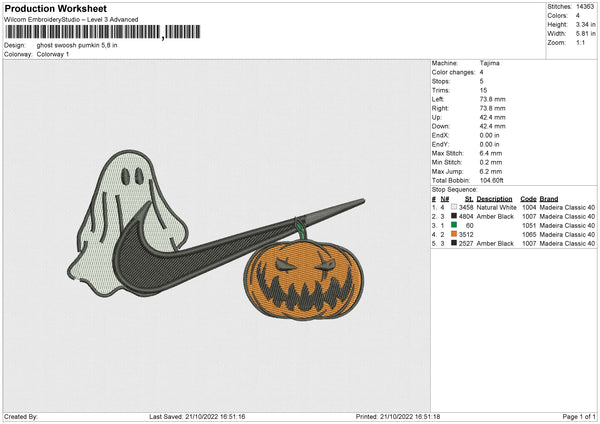Viewport: 600px width, 424px height.
Task: Pick the green swatch in stop row 3
Action: click(454, 225)
